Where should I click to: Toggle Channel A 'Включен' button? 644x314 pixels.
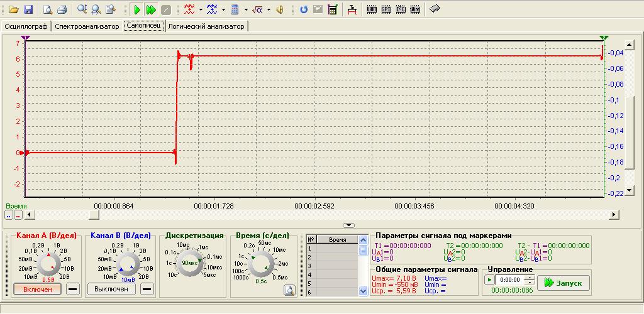click(37, 289)
